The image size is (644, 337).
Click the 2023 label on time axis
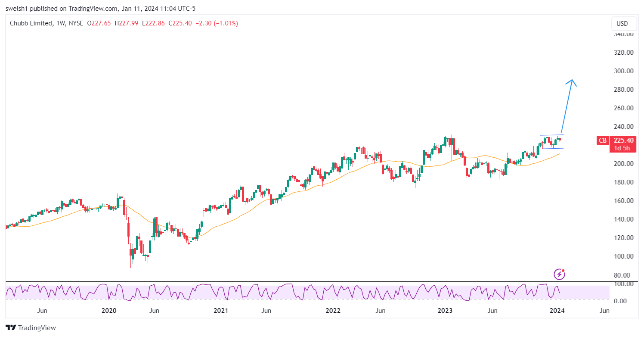(x=445, y=311)
